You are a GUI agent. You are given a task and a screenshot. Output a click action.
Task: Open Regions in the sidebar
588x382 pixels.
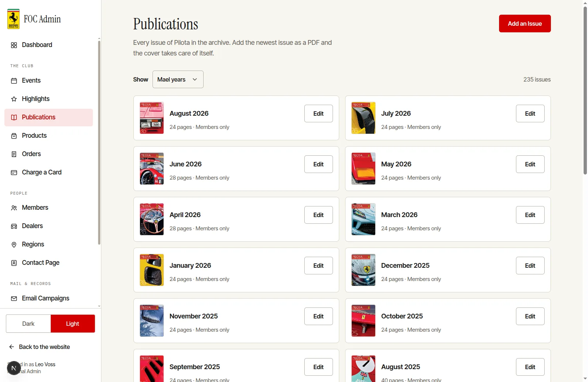tap(49, 245)
